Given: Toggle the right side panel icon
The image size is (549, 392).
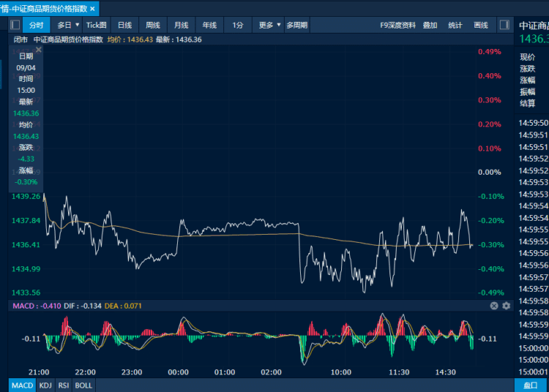Looking at the screenshot, I should tap(504, 25).
